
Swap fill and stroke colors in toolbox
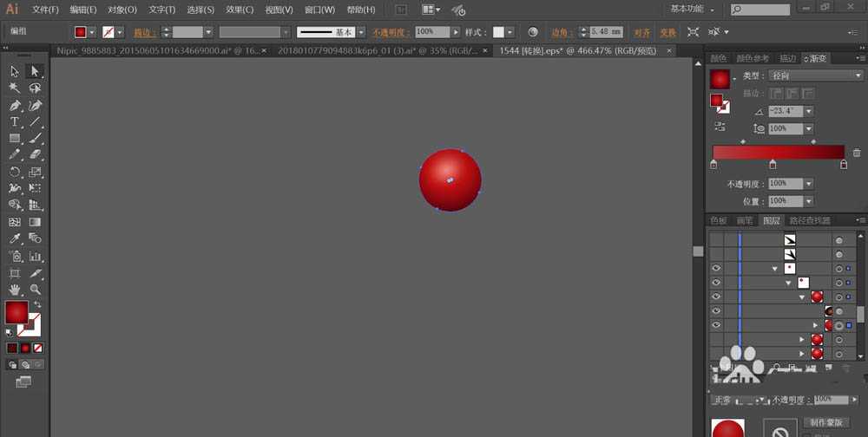click(37, 304)
